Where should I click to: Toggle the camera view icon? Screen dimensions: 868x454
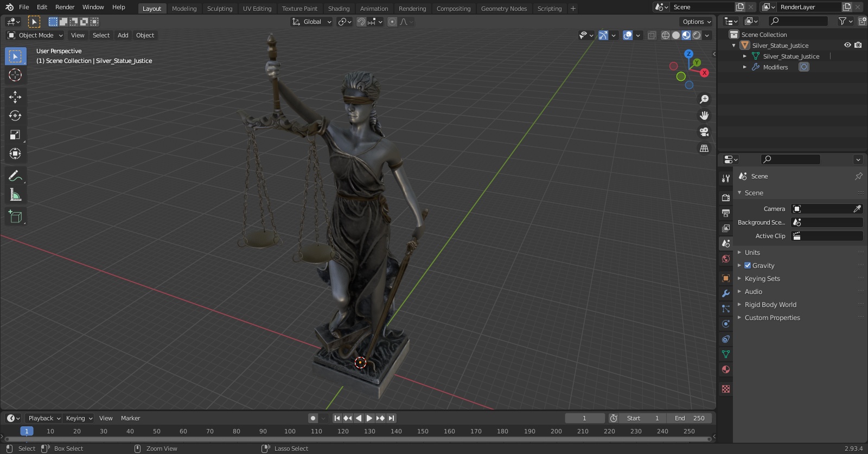click(x=704, y=132)
